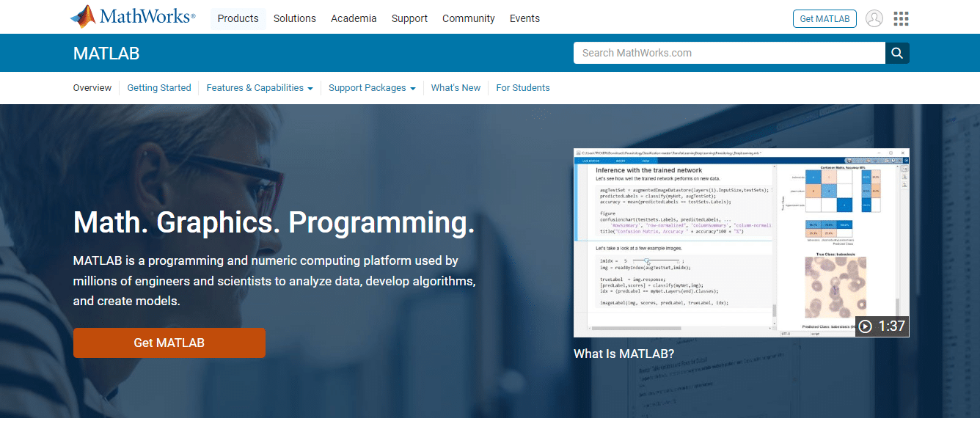This screenshot has width=980, height=435.
Task: Open the apps grid menu icon
Action: [x=901, y=18]
